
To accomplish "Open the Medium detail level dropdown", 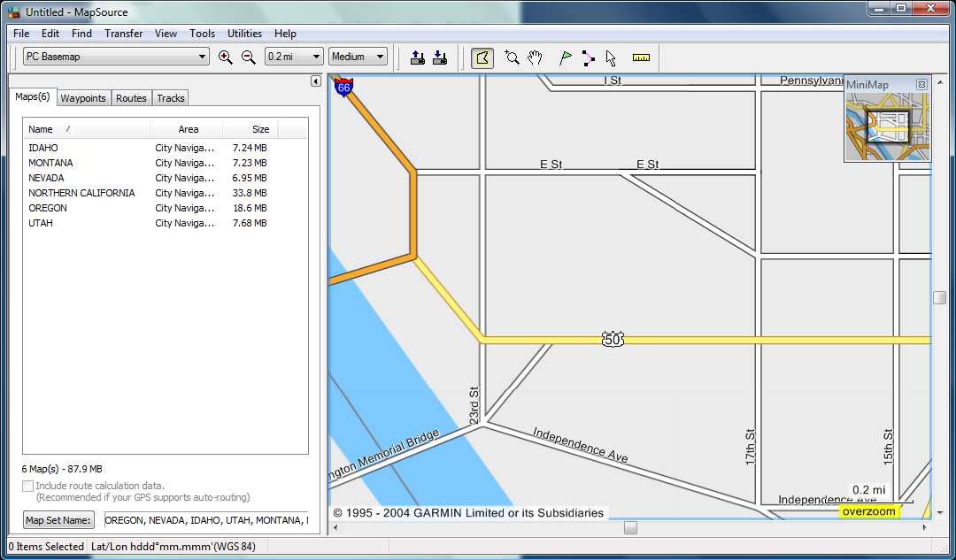I will click(x=358, y=57).
